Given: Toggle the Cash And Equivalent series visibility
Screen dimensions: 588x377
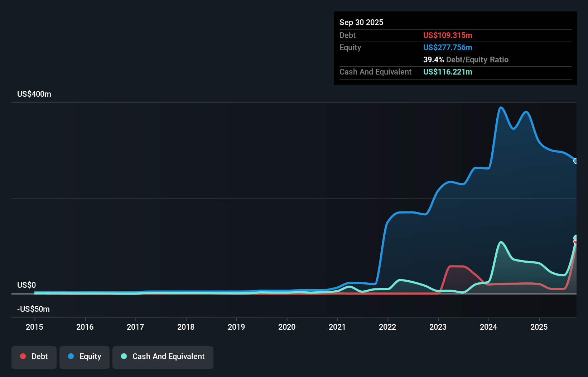Looking at the screenshot, I should [163, 357].
